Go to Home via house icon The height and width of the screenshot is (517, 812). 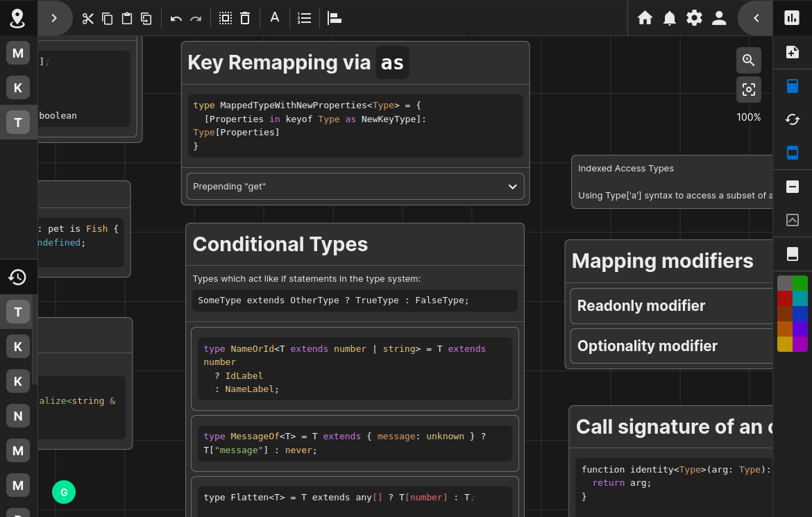coord(645,18)
